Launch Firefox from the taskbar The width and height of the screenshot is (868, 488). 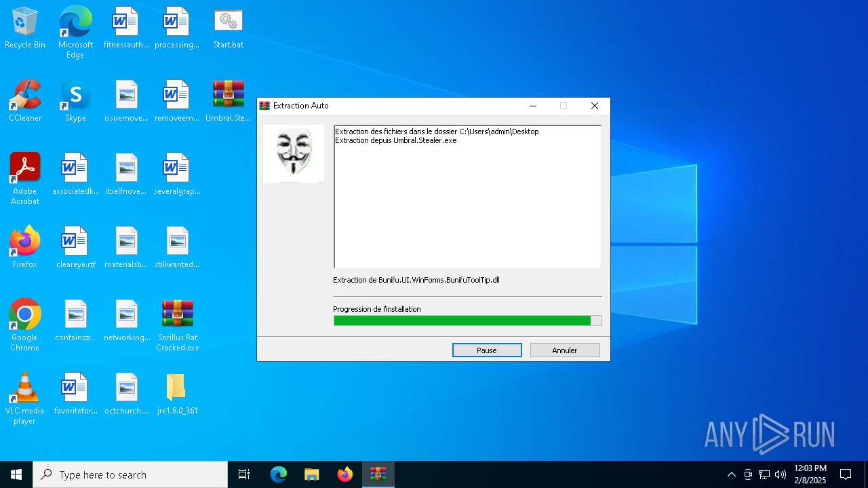[x=345, y=474]
